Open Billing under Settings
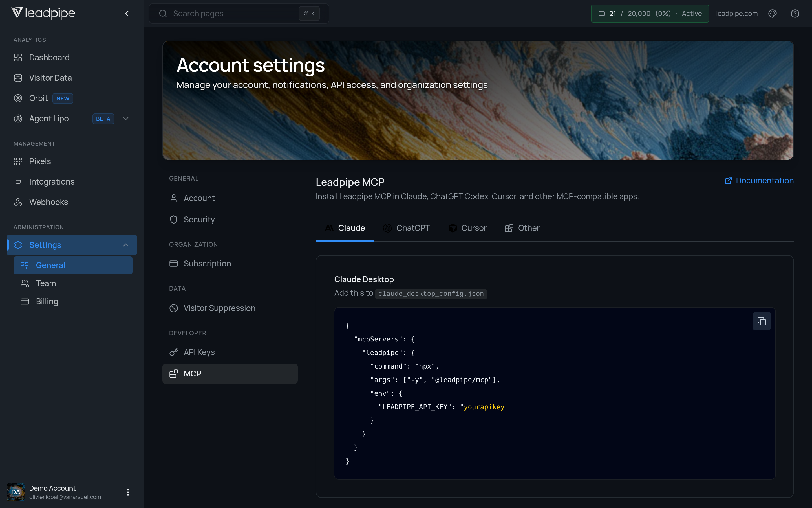The image size is (812, 508). [73, 301]
